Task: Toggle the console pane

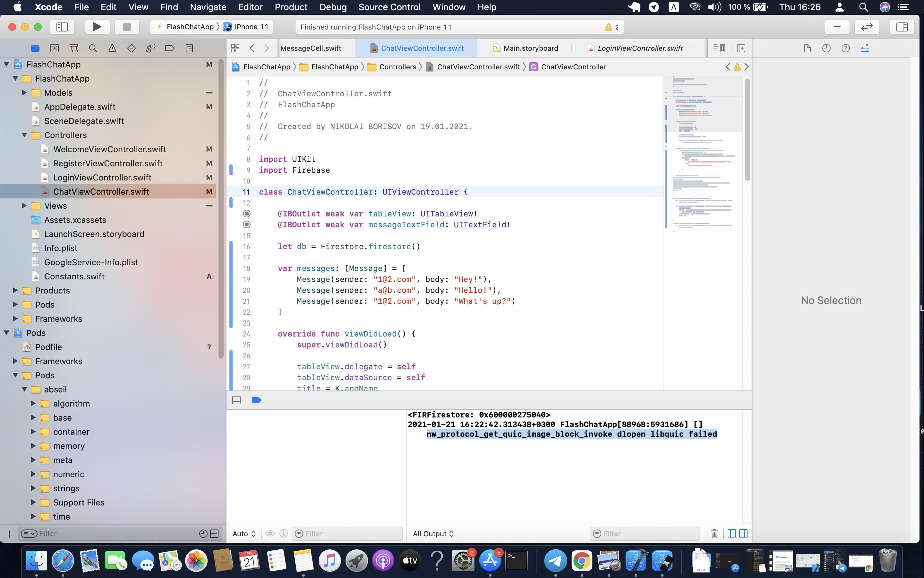Action: coord(743,534)
